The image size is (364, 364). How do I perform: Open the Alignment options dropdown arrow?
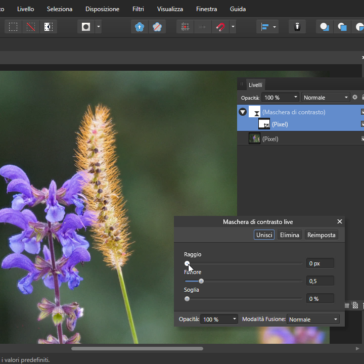pyautogui.click(x=274, y=27)
